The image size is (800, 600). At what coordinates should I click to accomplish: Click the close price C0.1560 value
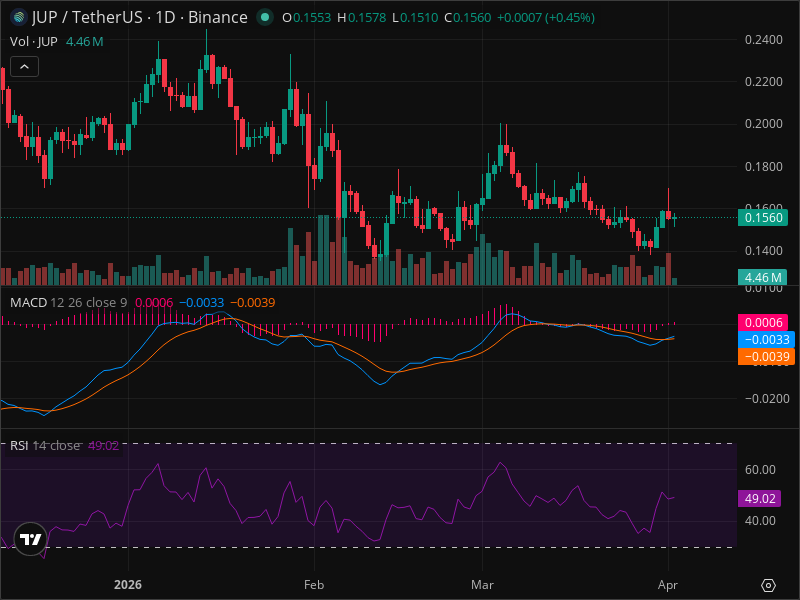tap(468, 18)
